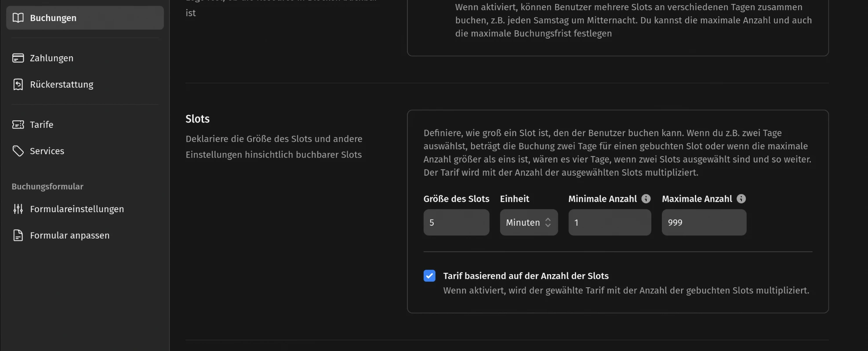
Task: Focus the Minimale Anzahl field containing 1
Action: [610, 222]
